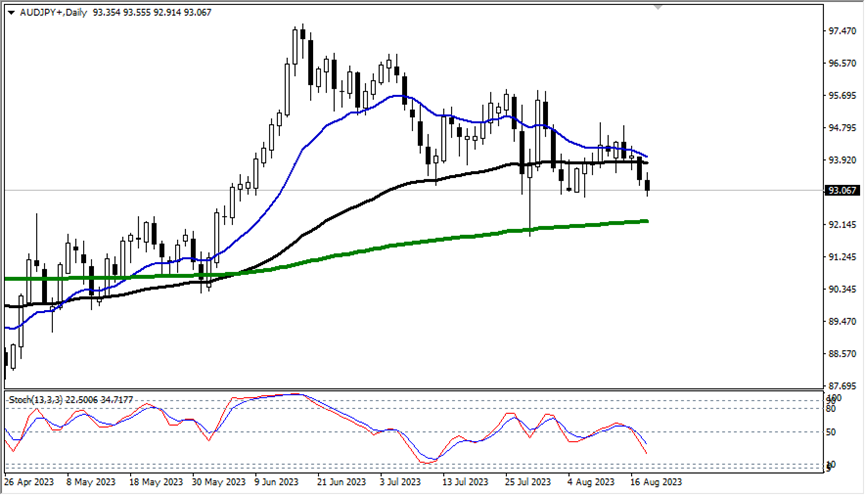Click the 50 level on Stochastic scale
The height and width of the screenshot is (495, 865).
pyautogui.click(x=832, y=432)
